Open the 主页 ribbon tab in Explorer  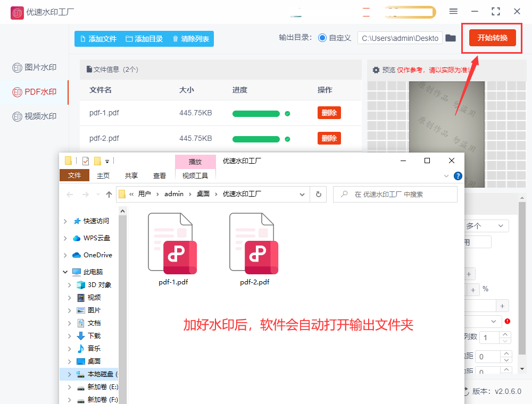103,175
